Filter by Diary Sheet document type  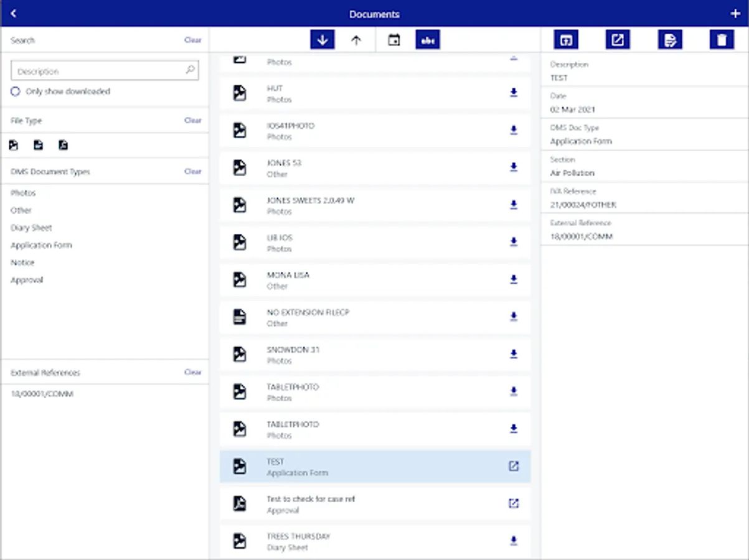[31, 228]
